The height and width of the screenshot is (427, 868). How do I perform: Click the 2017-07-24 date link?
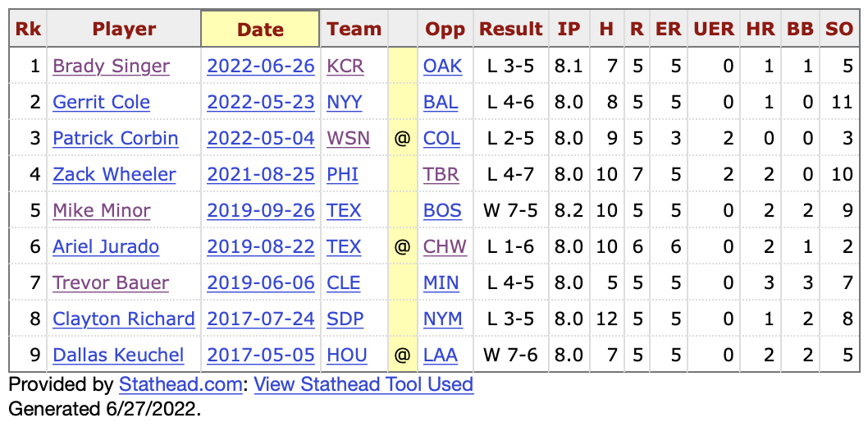tap(260, 319)
